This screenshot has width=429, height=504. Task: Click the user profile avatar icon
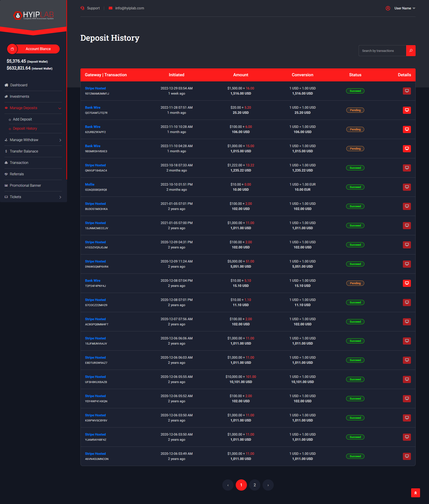[x=388, y=8]
